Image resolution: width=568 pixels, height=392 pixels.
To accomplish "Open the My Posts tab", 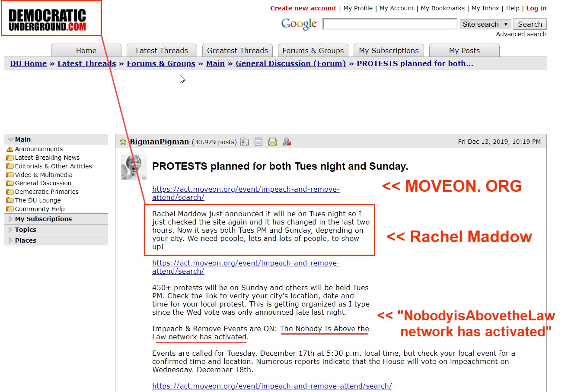I will click(464, 51).
